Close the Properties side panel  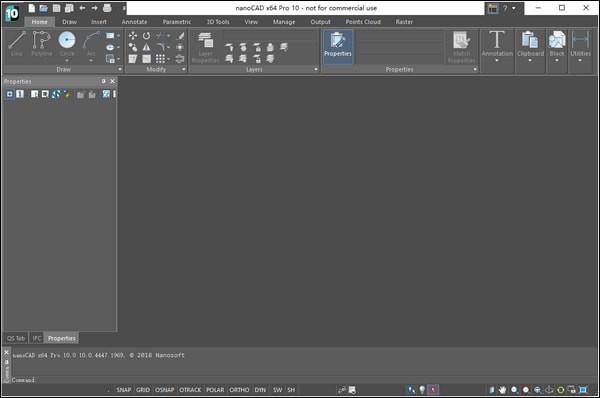tap(112, 81)
